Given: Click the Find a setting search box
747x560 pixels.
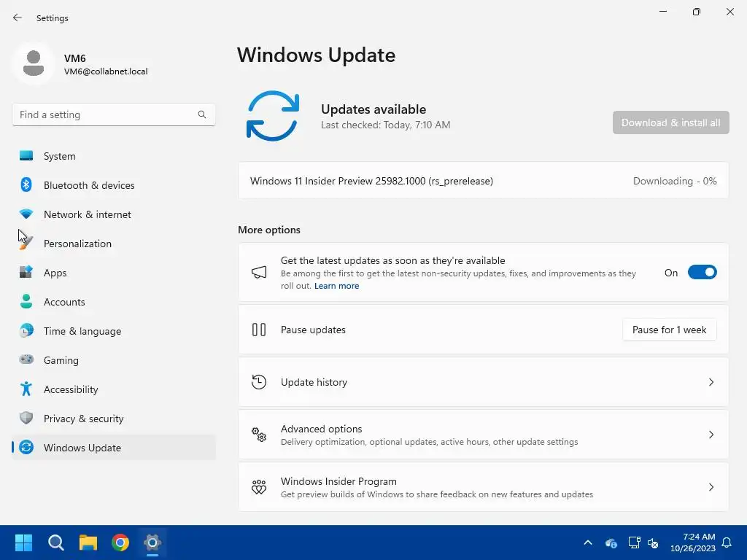Looking at the screenshot, I should 114,114.
